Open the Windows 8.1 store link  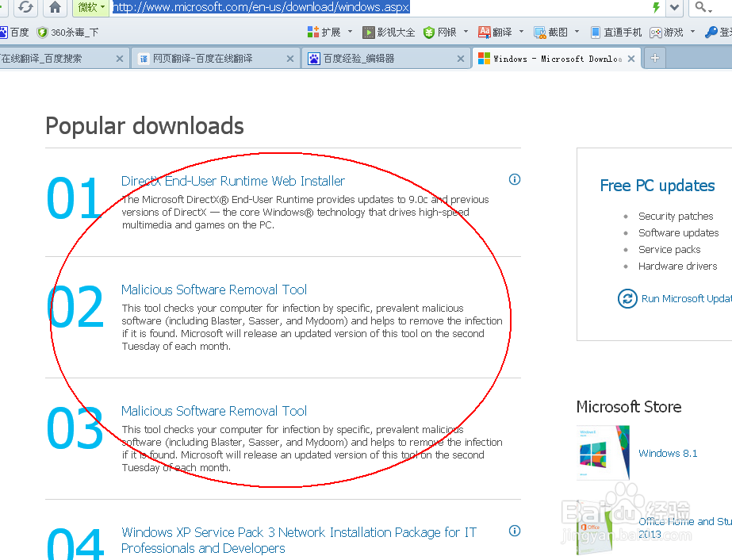668,453
